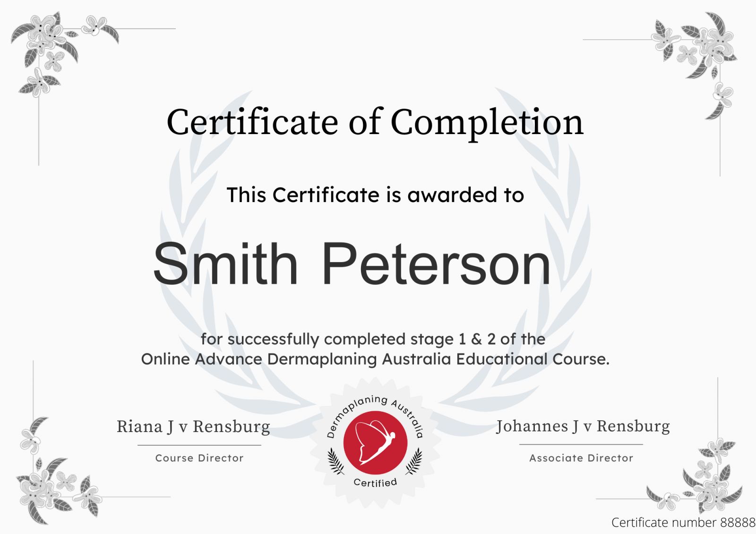Select 'This Certificate is awarded to' line
756x534 pixels.
pos(375,195)
